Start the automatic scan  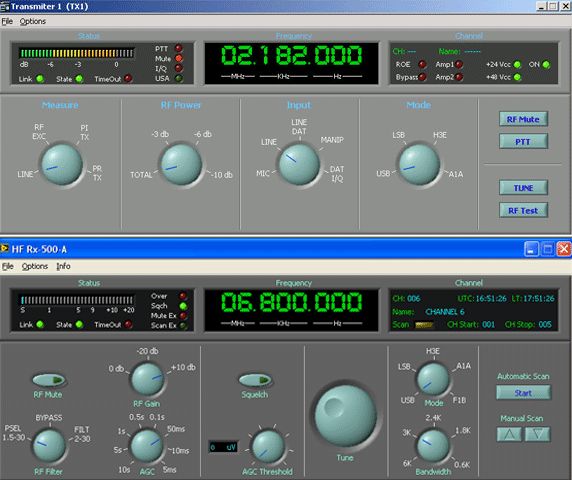coord(523,393)
